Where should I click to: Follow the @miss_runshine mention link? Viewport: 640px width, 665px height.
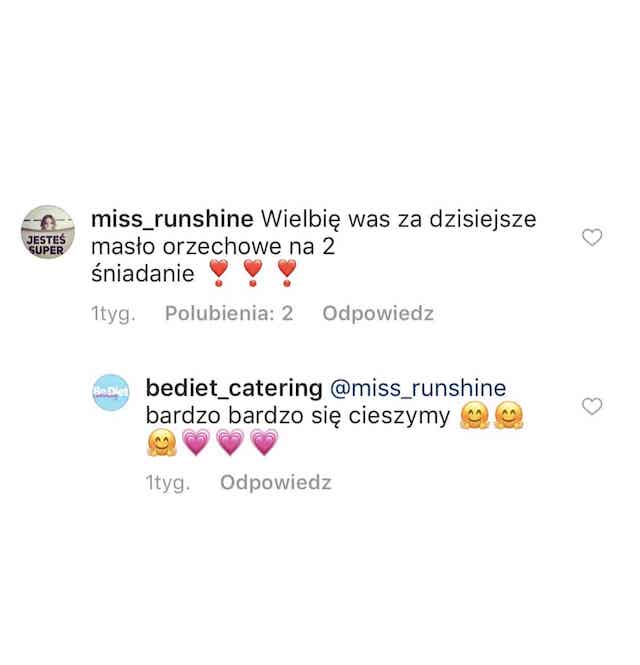click(418, 388)
